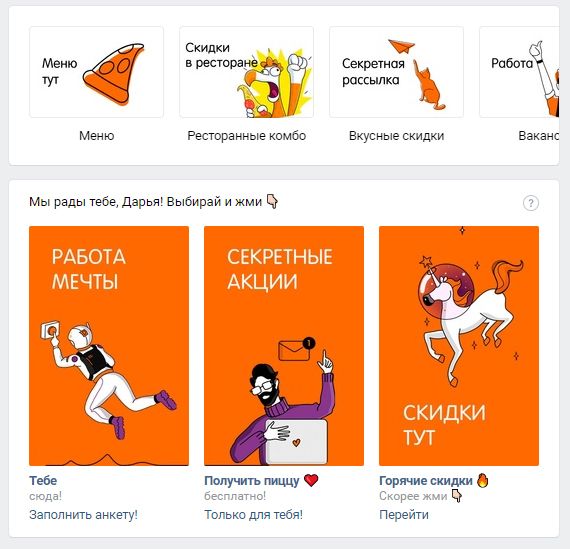Open Вкусные скидки menu item

pos(396,136)
